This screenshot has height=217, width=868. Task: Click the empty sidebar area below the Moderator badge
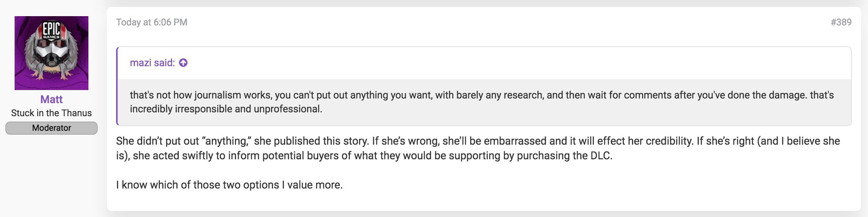pos(52,175)
